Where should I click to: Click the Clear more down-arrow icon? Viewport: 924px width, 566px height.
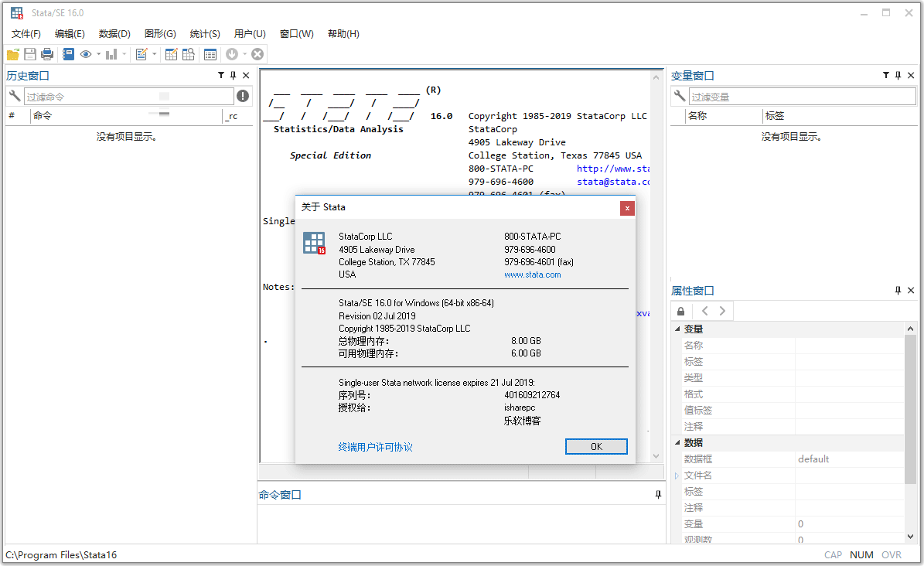(x=232, y=54)
